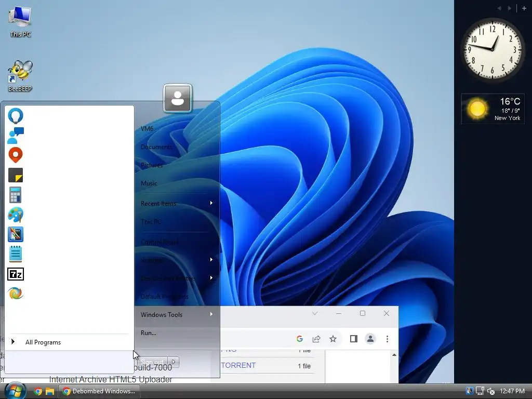The image size is (532, 399).
Task: Launch Maps red pin app
Action: [15, 155]
